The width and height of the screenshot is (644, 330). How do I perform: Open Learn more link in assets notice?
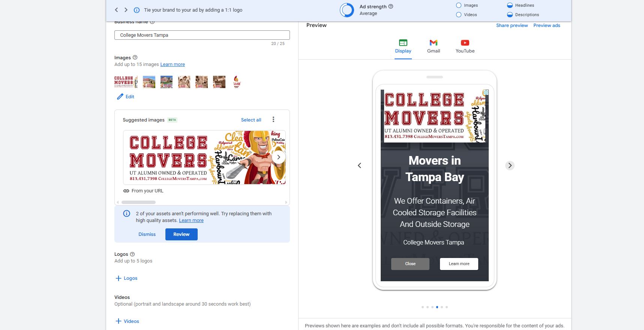[191, 220]
